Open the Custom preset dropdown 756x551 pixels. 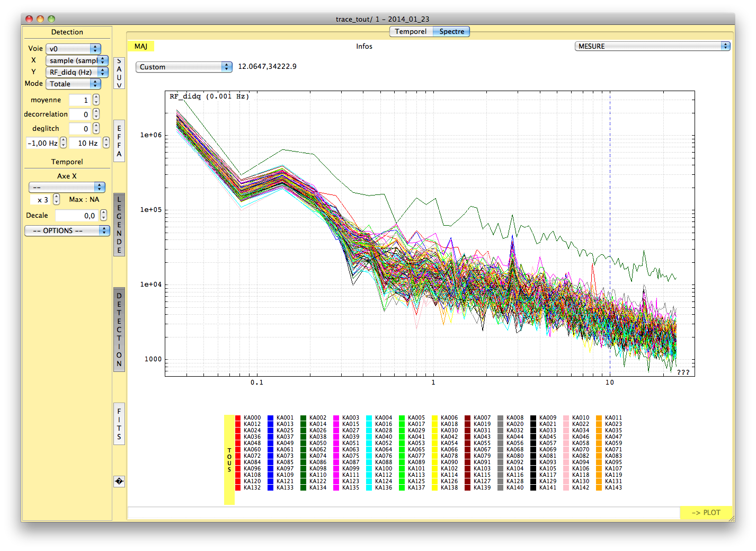(184, 67)
